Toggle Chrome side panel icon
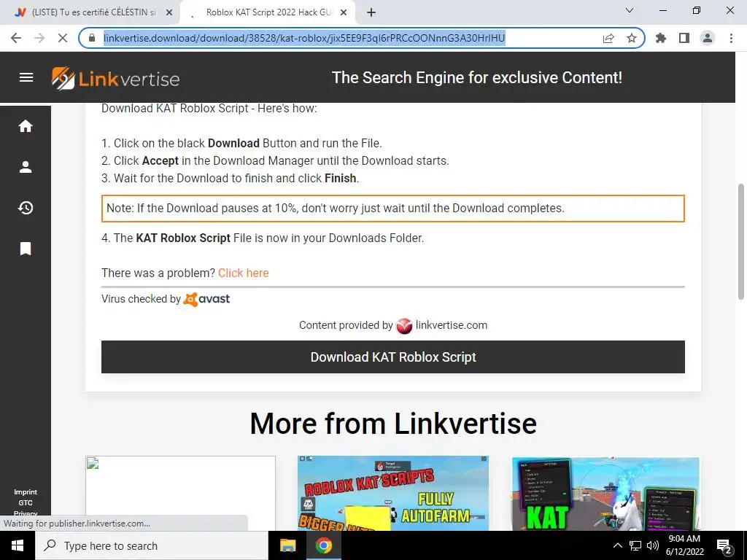This screenshot has width=747, height=560. (x=684, y=38)
